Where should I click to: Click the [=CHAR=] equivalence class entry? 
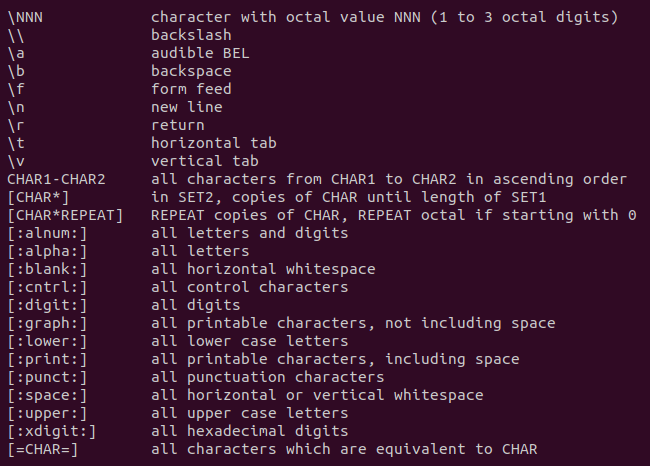click(x=43, y=449)
